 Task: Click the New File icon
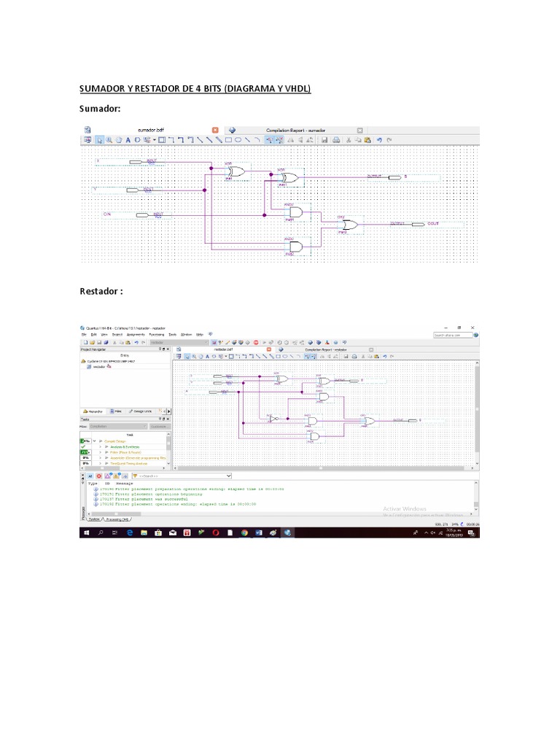pos(85,342)
